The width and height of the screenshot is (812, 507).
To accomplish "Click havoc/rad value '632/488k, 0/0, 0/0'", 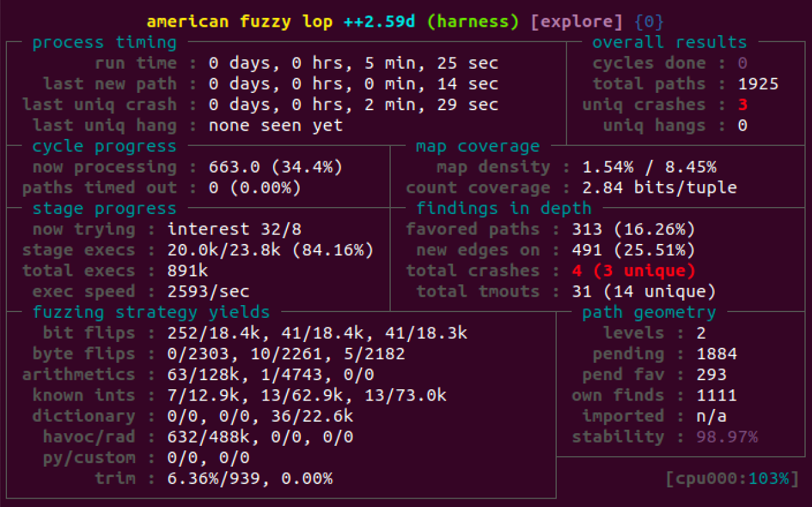I will coord(260,437).
